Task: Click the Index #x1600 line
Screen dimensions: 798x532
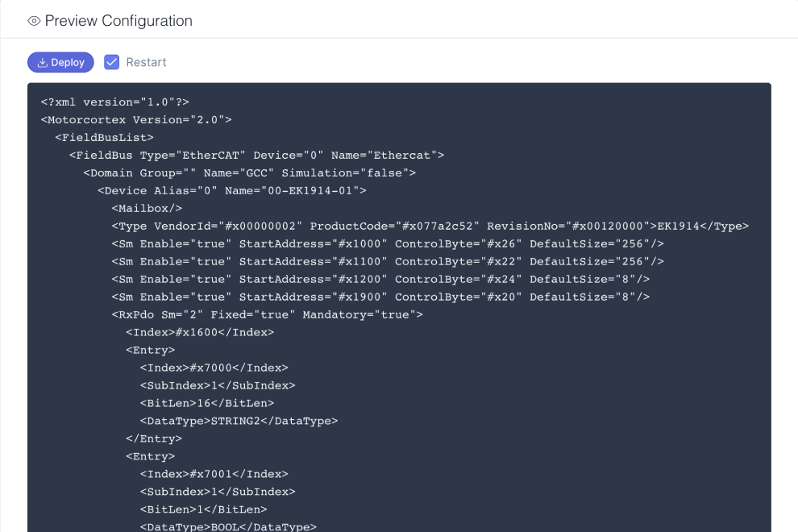Action: pos(200,332)
